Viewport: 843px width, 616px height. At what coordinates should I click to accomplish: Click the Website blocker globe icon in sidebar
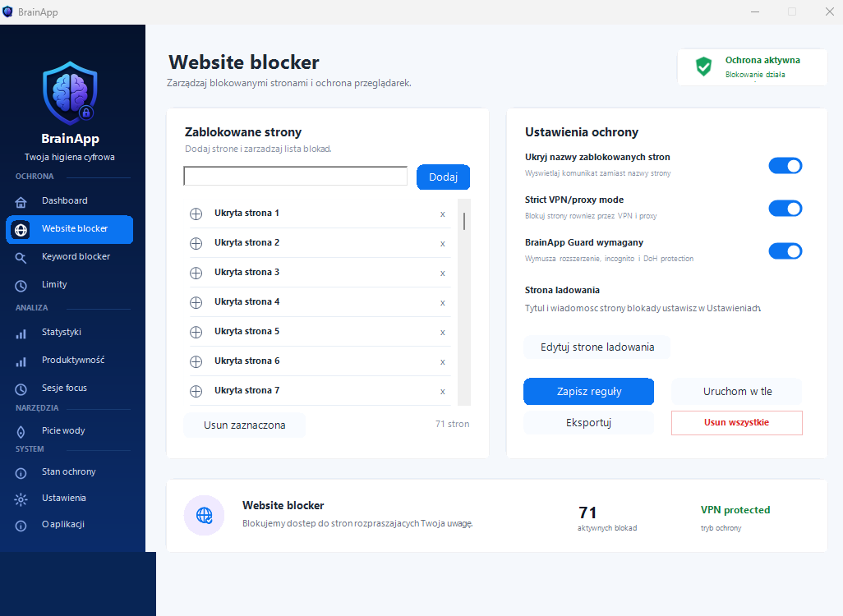[21, 230]
